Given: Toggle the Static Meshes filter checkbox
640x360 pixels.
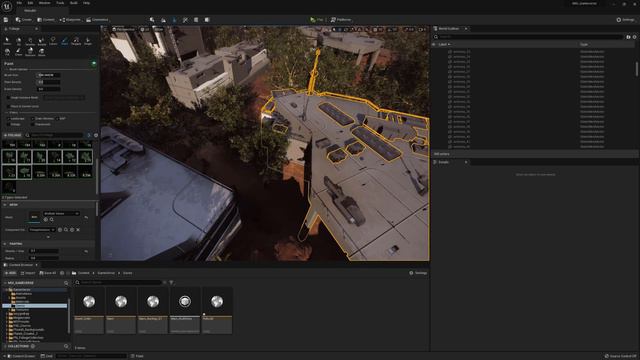Looking at the screenshot, I should point(32,118).
